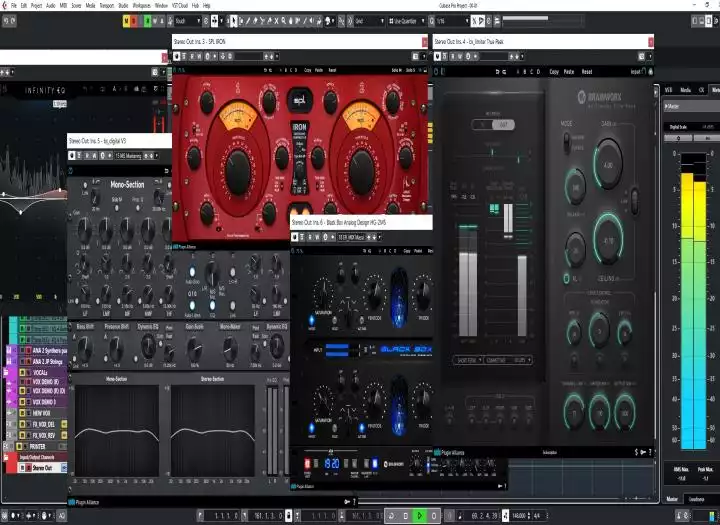
Task: Open the Touch automation mode dropdown
Action: pos(187,21)
